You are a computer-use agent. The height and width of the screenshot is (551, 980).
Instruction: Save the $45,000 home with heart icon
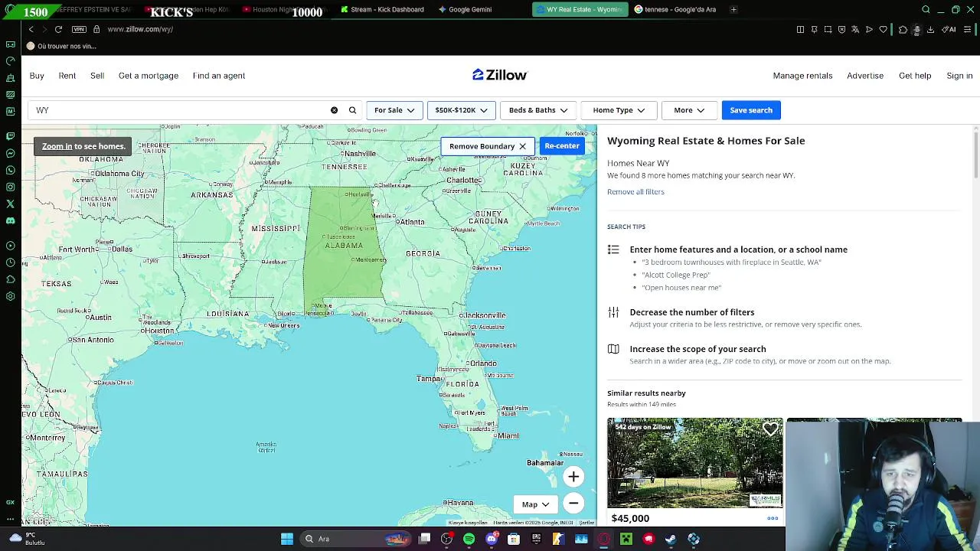pos(770,430)
